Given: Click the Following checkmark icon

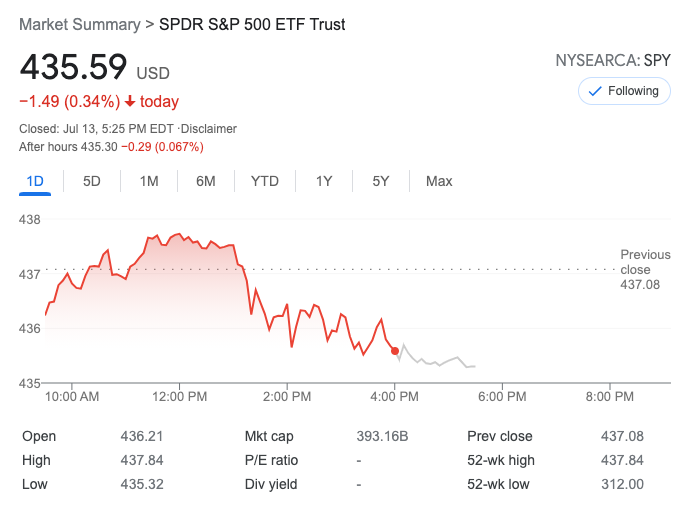Looking at the screenshot, I should (x=595, y=91).
